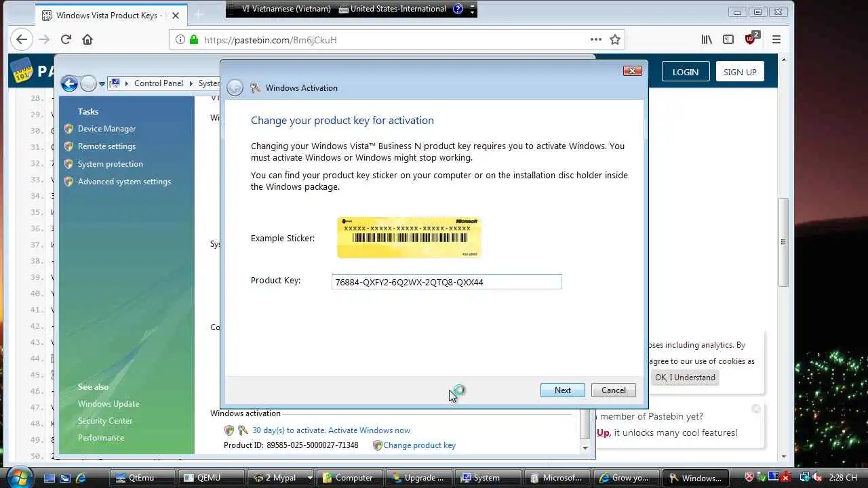
Task: Open the Control Panel recent pages dropdown
Action: pyautogui.click(x=102, y=84)
